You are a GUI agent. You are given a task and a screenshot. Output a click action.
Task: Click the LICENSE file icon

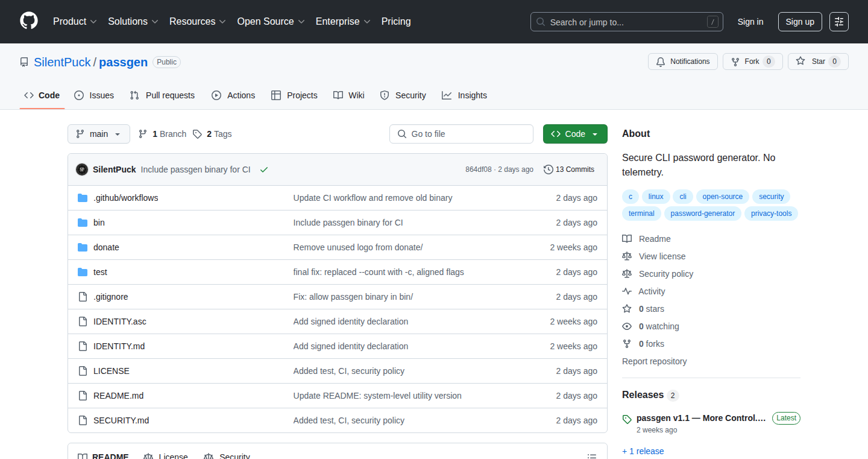click(x=83, y=371)
